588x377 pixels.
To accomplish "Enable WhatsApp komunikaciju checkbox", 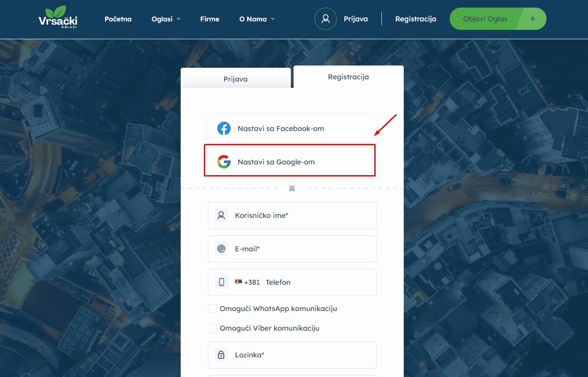I will [212, 309].
